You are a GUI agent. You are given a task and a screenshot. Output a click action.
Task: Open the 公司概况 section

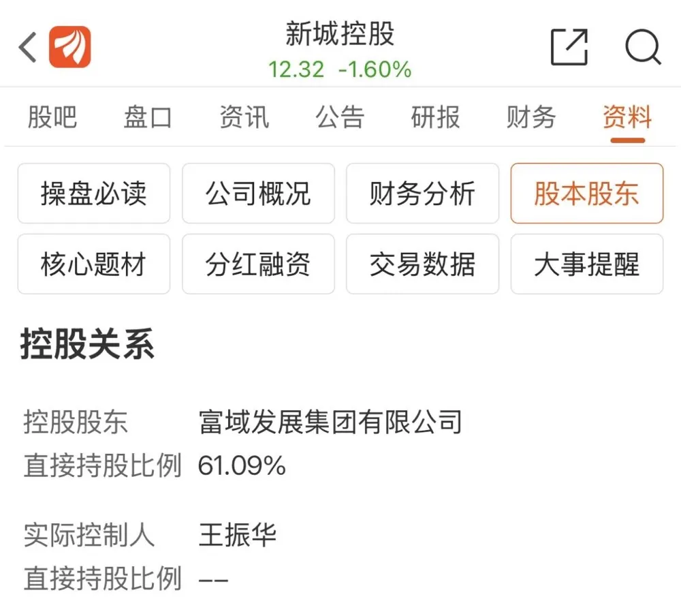pos(258,194)
